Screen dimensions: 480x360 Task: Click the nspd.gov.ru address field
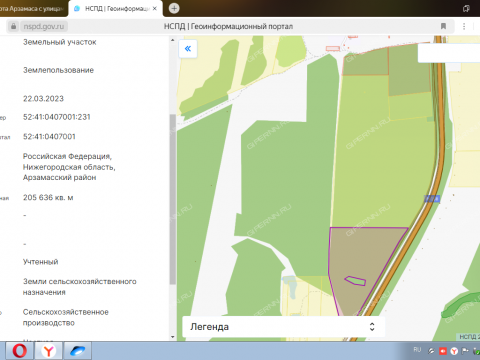44,26
